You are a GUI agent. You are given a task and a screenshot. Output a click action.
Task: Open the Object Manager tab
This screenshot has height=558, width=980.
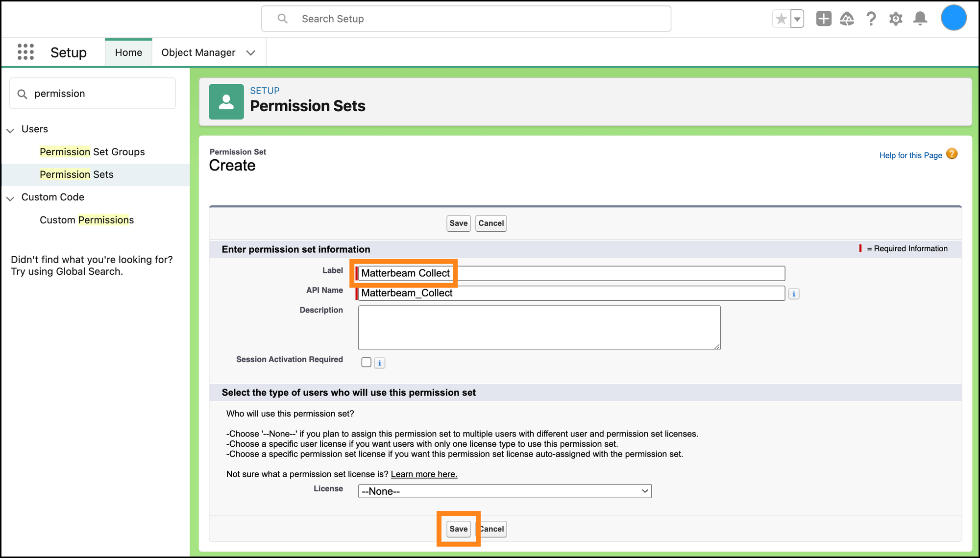pos(198,52)
